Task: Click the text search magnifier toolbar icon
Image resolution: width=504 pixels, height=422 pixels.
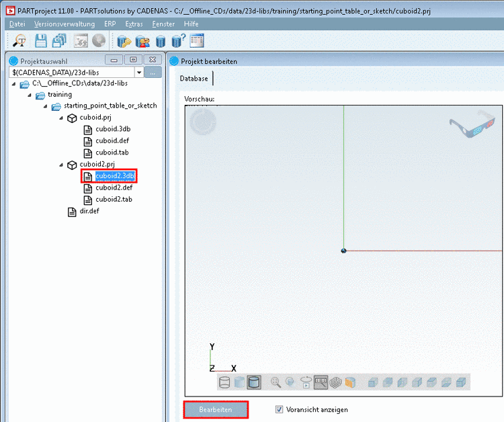Action: tap(19, 41)
